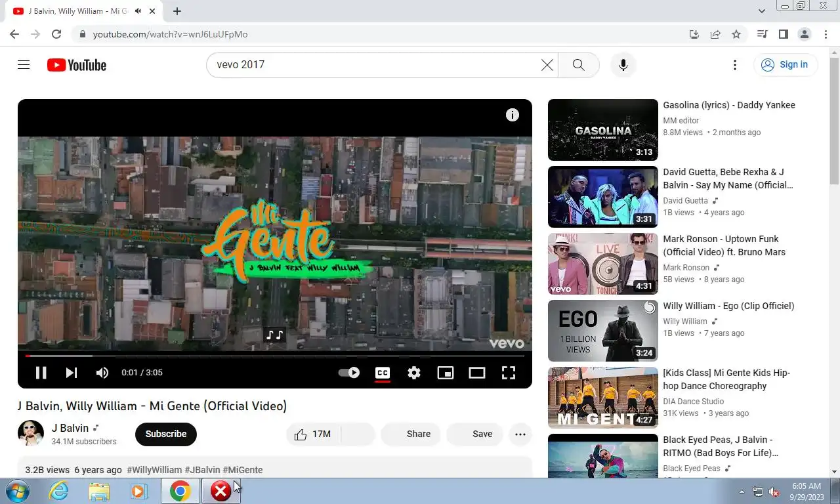Open File Explorer taskbar icon
The image size is (840, 504).
point(99,491)
